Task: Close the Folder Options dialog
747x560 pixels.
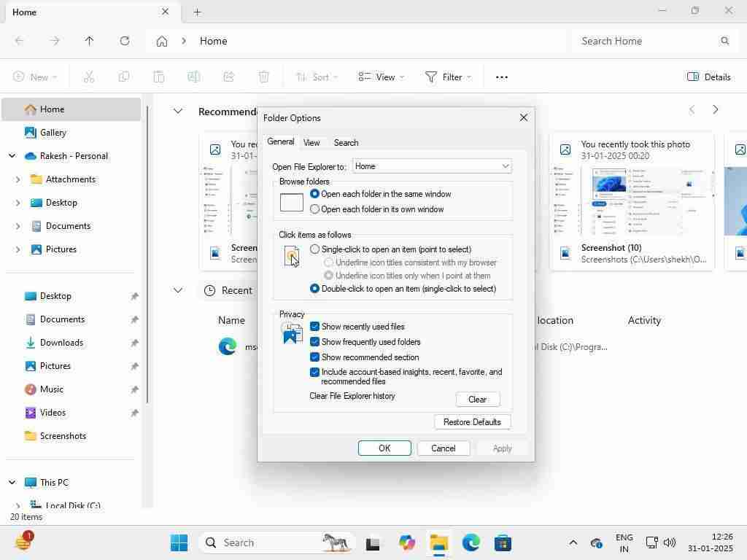Action: click(x=523, y=117)
